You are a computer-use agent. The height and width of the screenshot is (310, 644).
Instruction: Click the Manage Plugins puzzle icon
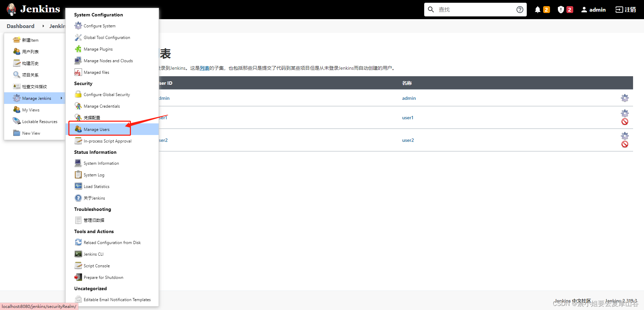click(x=78, y=49)
